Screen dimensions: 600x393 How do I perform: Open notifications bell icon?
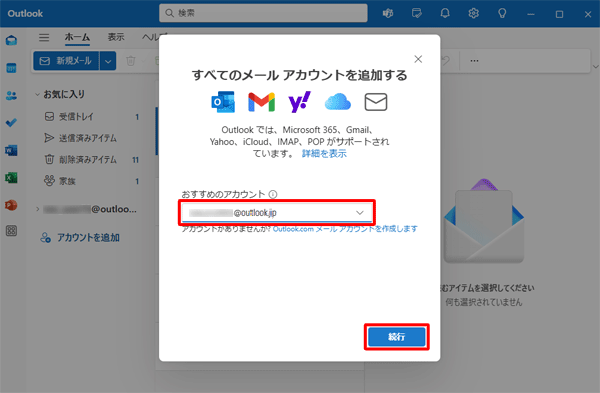coord(445,14)
